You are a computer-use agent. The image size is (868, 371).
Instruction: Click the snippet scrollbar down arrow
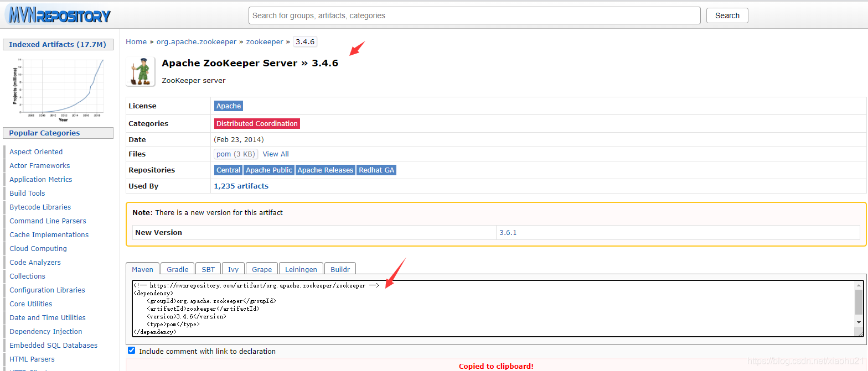(x=859, y=322)
